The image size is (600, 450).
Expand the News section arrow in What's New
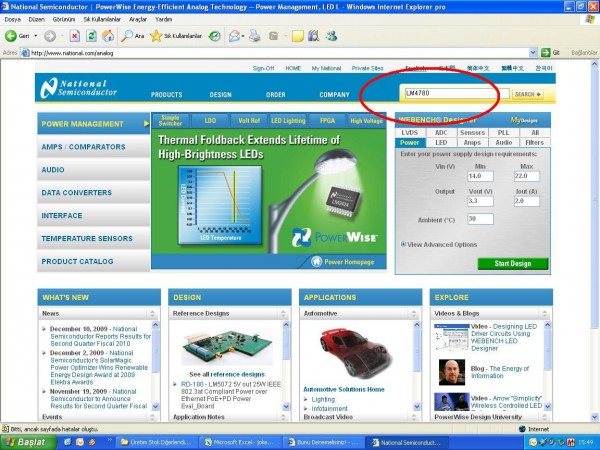tap(155, 313)
